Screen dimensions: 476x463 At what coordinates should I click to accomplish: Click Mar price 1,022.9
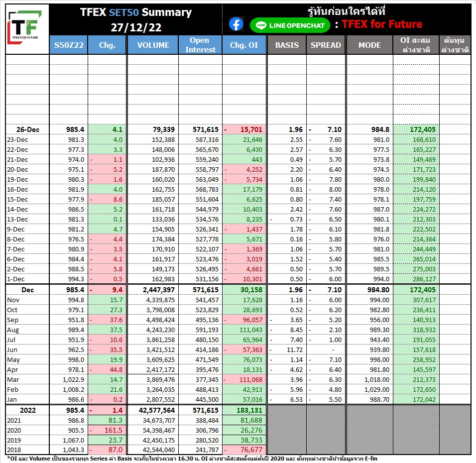(x=74, y=380)
